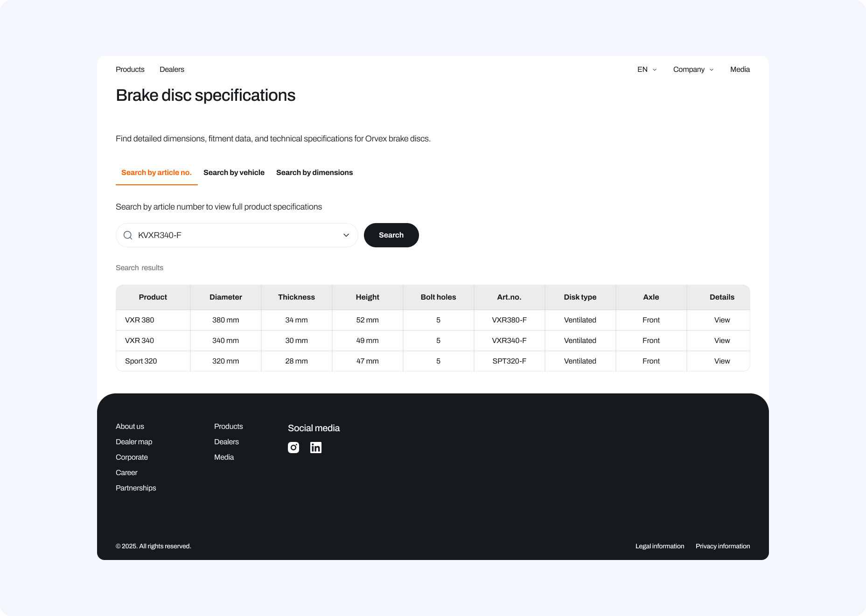Image resolution: width=866 pixels, height=616 pixels.
Task: Open Corporate footer link
Action: tap(132, 457)
